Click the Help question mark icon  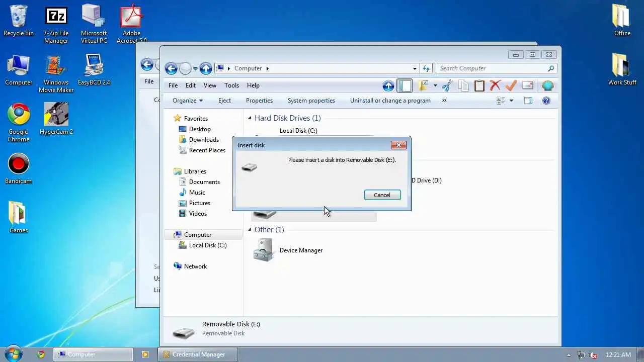[x=546, y=101]
